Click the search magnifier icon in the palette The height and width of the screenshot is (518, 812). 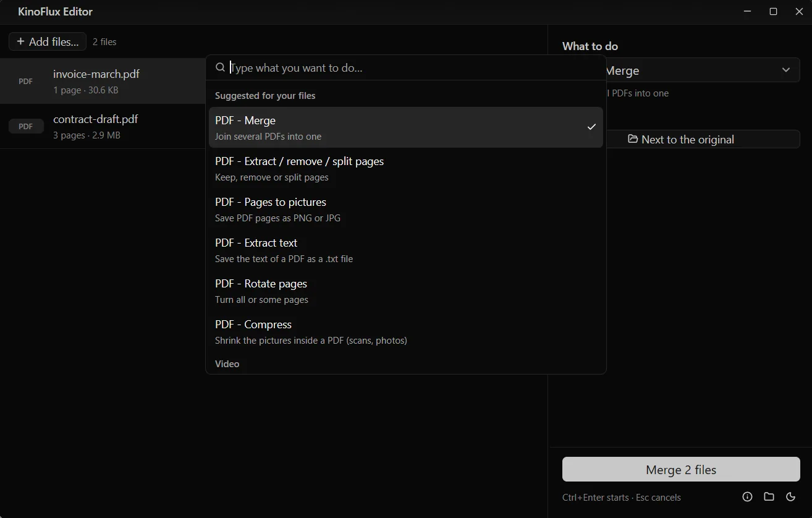220,67
